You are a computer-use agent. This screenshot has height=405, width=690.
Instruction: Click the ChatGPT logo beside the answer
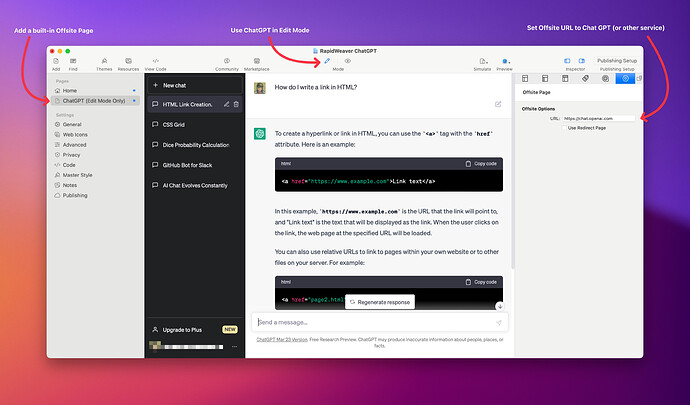pos(260,133)
